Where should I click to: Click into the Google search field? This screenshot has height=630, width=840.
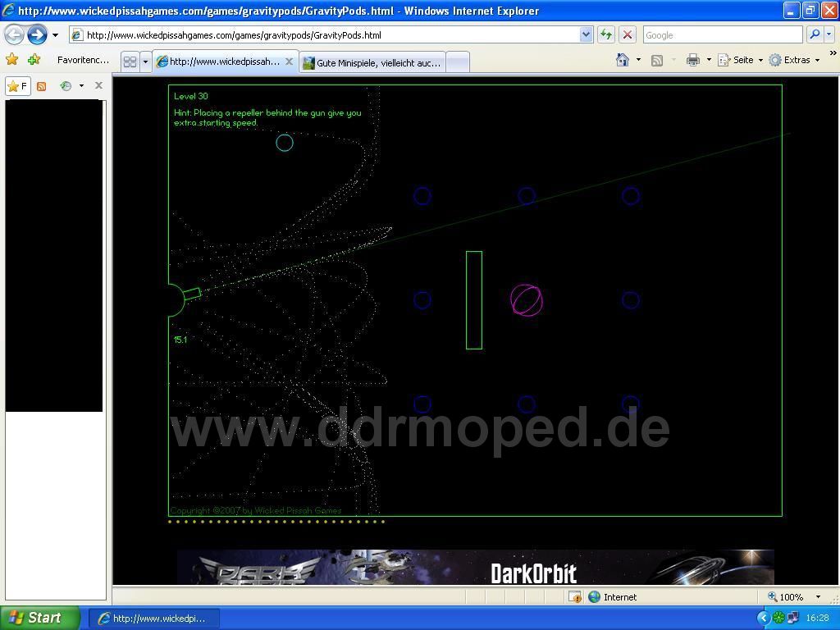[x=722, y=34]
